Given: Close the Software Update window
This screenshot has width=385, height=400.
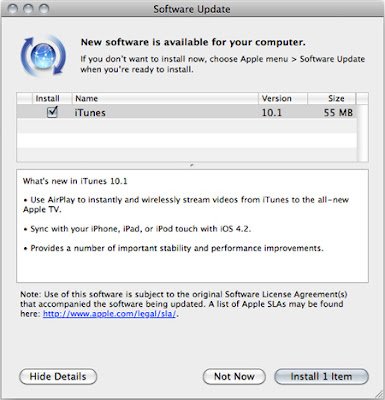Looking at the screenshot, I should point(12,9).
